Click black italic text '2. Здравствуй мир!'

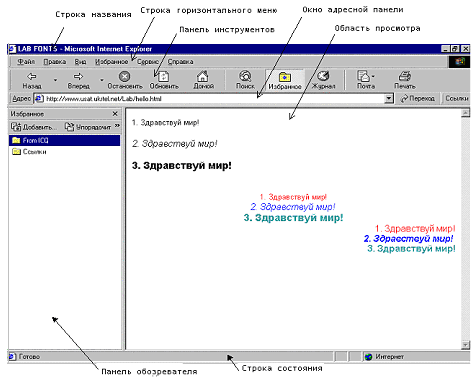point(174,144)
